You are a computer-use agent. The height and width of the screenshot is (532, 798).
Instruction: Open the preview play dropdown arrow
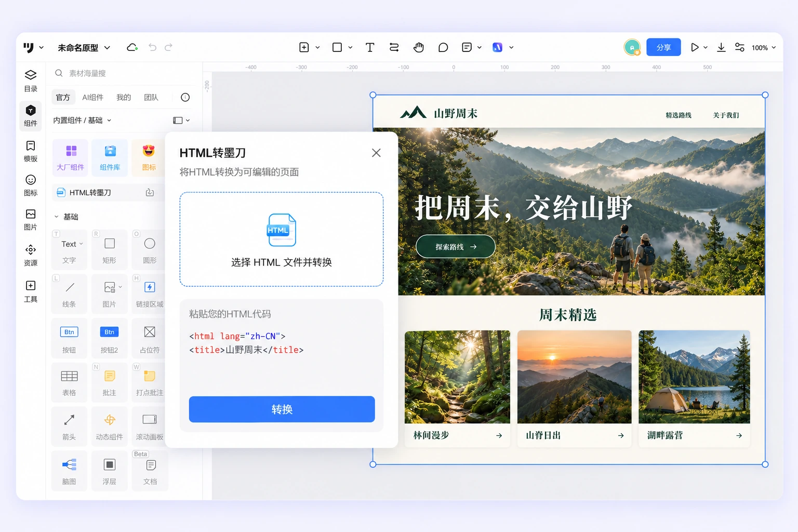pyautogui.click(x=706, y=47)
